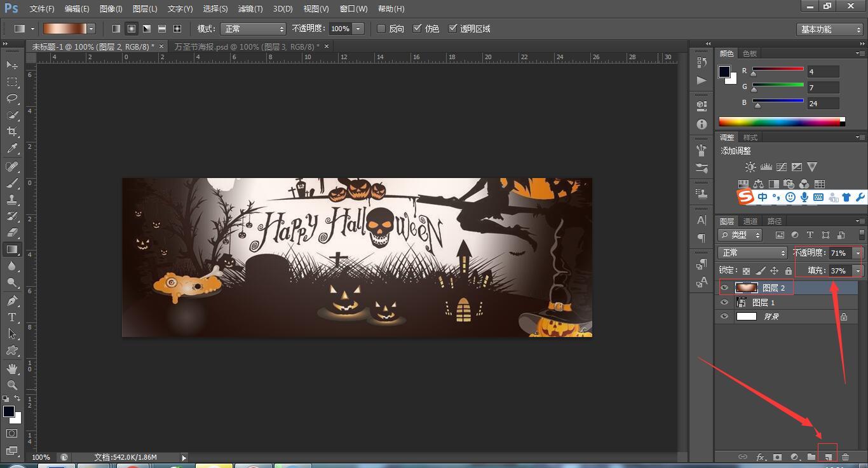Enable the 反向 (Reverse) checkbox
This screenshot has width=868, height=468.
pyautogui.click(x=381, y=29)
